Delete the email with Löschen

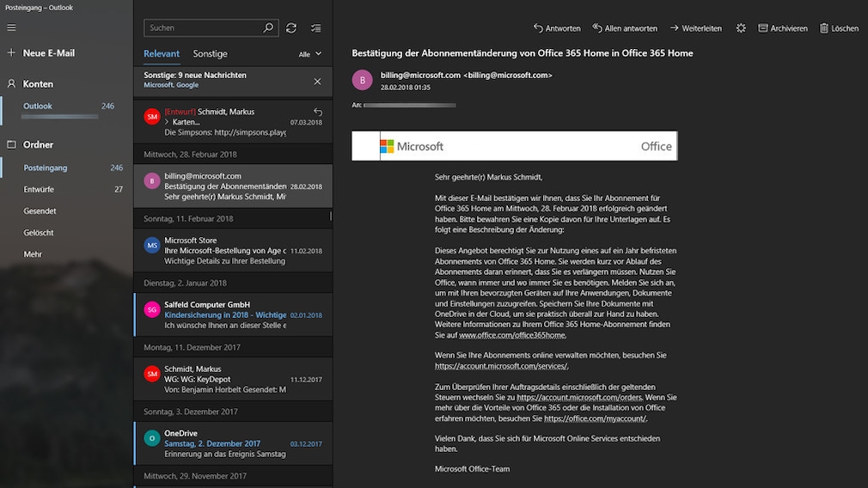point(840,28)
